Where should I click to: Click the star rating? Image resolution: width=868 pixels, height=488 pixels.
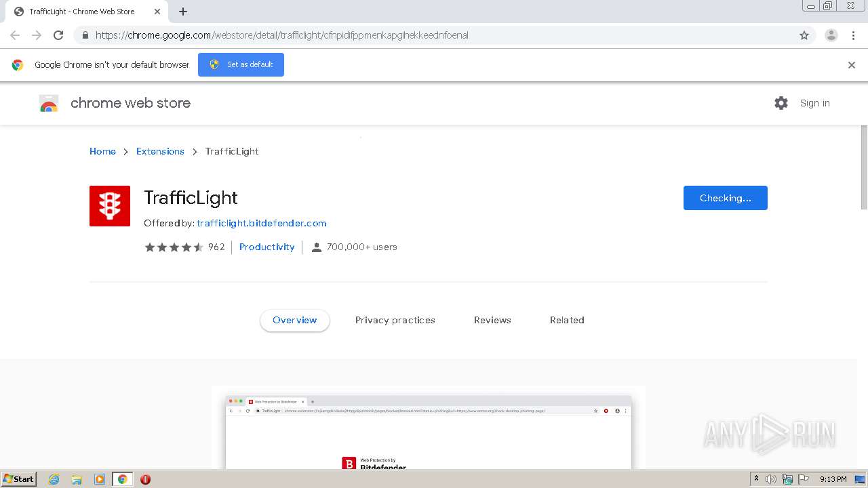click(174, 247)
